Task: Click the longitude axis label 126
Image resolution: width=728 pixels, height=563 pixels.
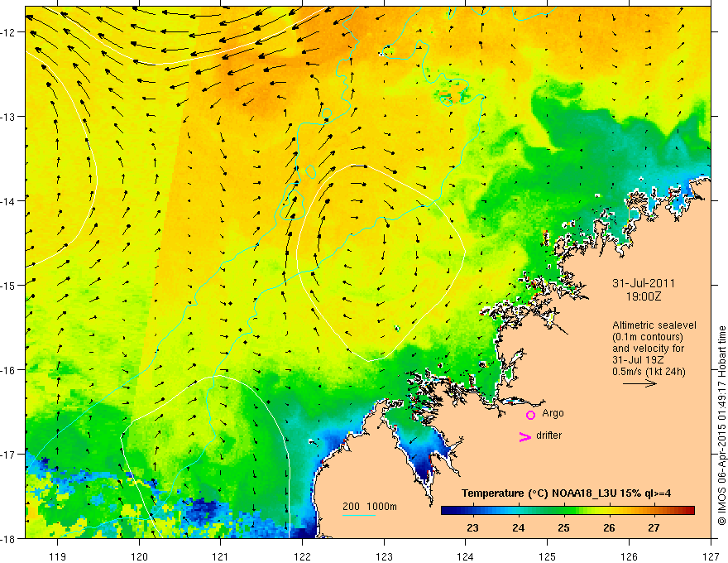Action: click(629, 556)
